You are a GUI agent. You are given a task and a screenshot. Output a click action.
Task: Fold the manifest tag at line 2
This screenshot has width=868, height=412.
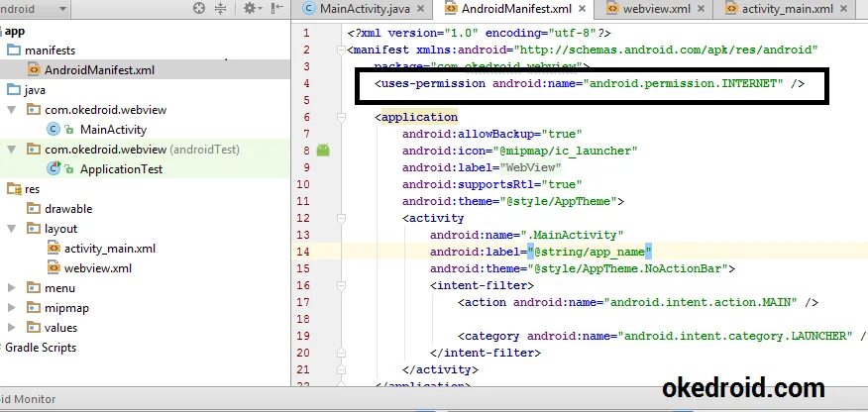click(x=341, y=51)
